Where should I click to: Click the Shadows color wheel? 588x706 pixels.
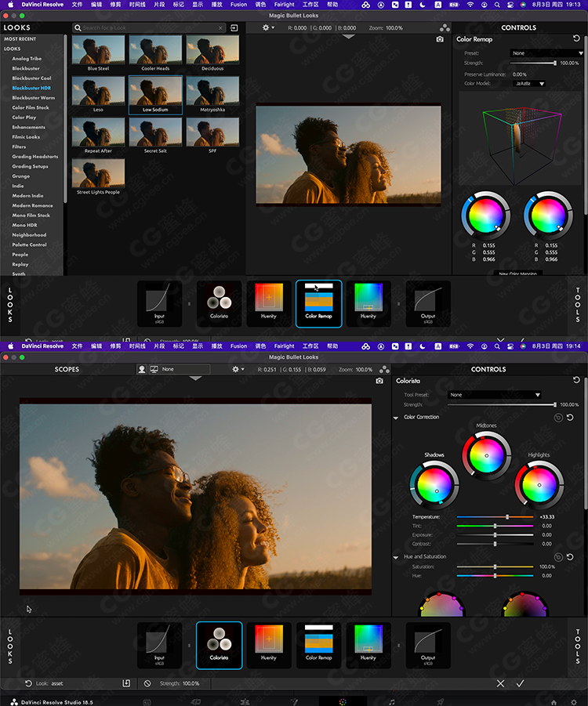tap(434, 485)
